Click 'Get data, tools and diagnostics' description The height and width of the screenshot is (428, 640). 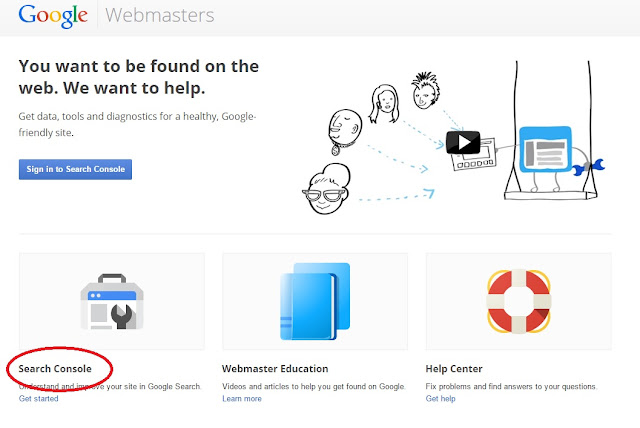pos(137,124)
